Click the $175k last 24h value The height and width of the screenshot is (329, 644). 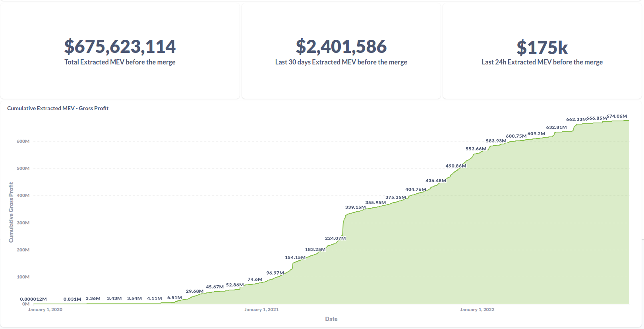(x=542, y=48)
